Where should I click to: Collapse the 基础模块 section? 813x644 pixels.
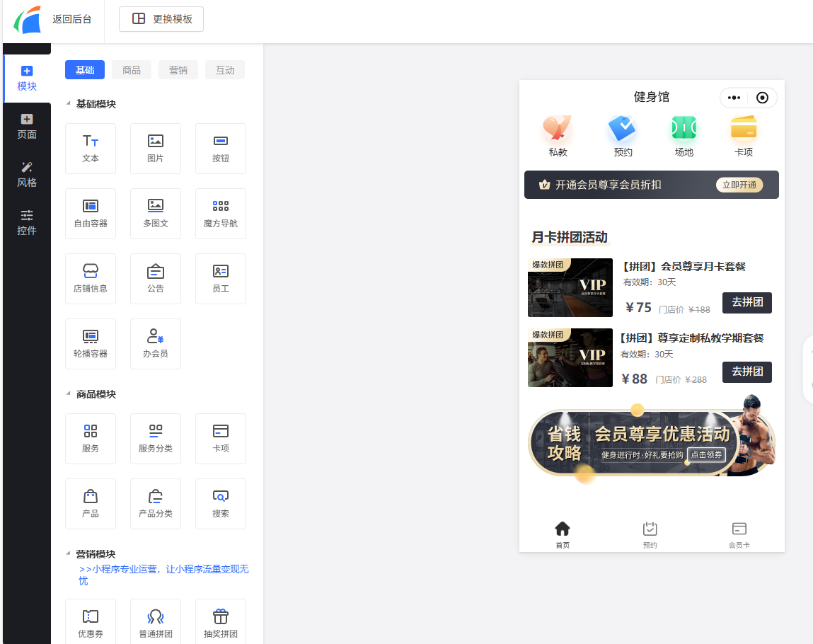(x=69, y=104)
